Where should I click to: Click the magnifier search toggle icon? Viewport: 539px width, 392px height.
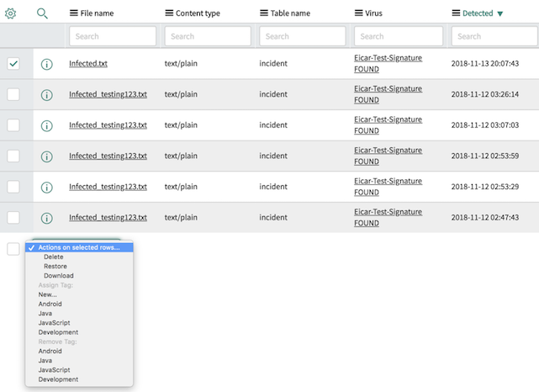pyautogui.click(x=43, y=13)
